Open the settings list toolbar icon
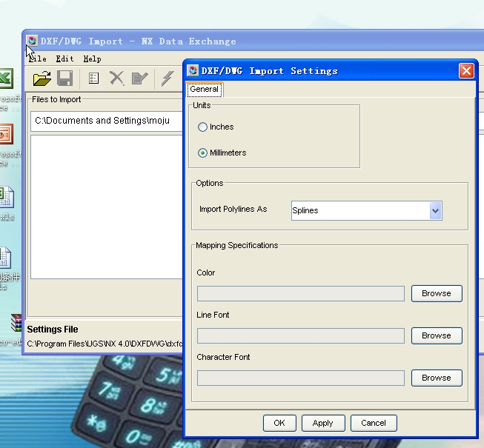 coord(93,78)
